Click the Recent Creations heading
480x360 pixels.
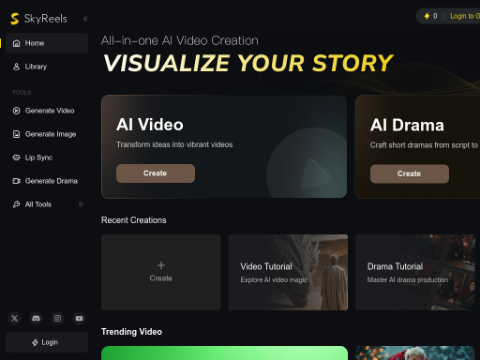coord(134,220)
